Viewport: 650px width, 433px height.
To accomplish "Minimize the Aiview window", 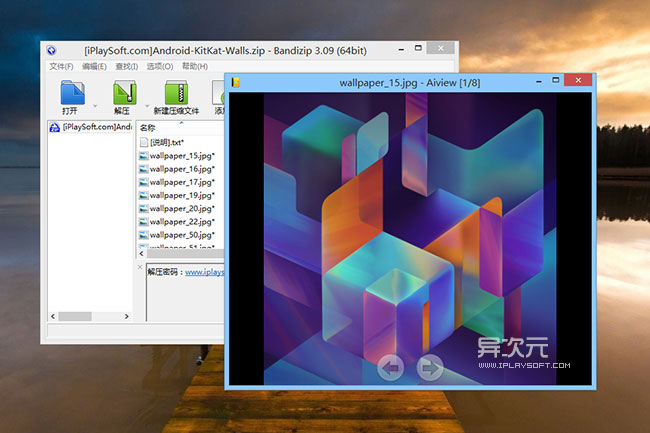I will tap(538, 81).
